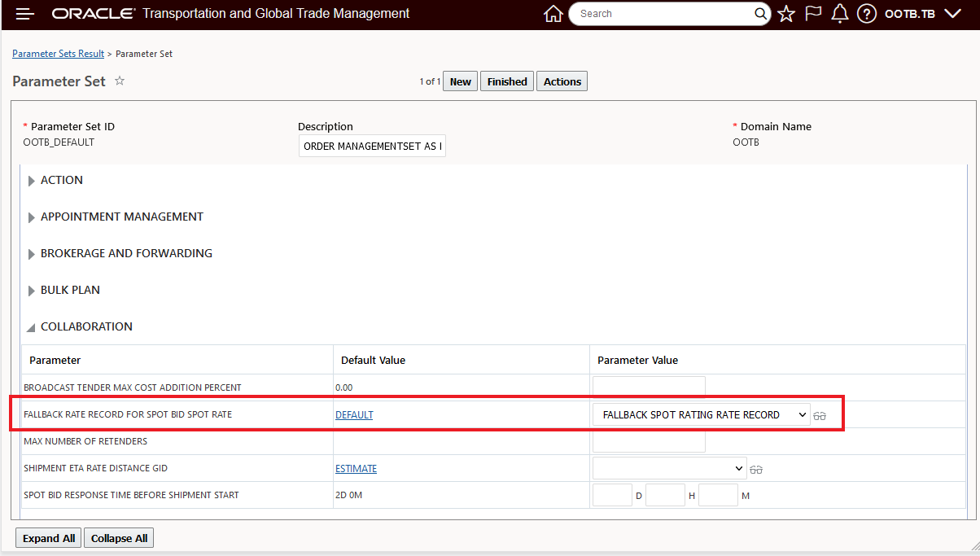Screen dimensions: 980x556
Task: Open OOTB.TB user menu chevron
Action: click(x=953, y=14)
